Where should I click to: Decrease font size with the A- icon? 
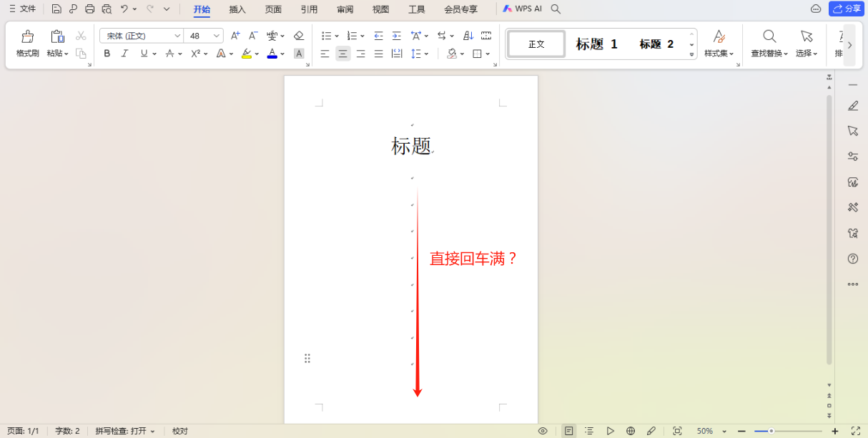pos(253,35)
